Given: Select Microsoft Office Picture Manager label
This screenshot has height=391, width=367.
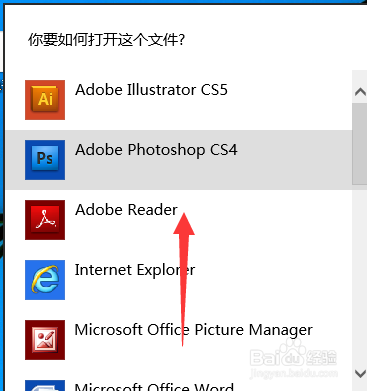Looking at the screenshot, I should coord(194,330).
